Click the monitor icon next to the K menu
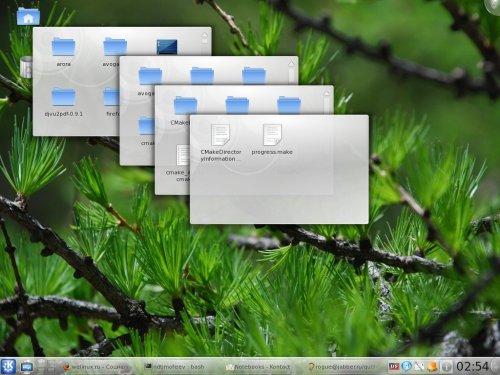This screenshot has width=500, height=375. click(x=26, y=367)
